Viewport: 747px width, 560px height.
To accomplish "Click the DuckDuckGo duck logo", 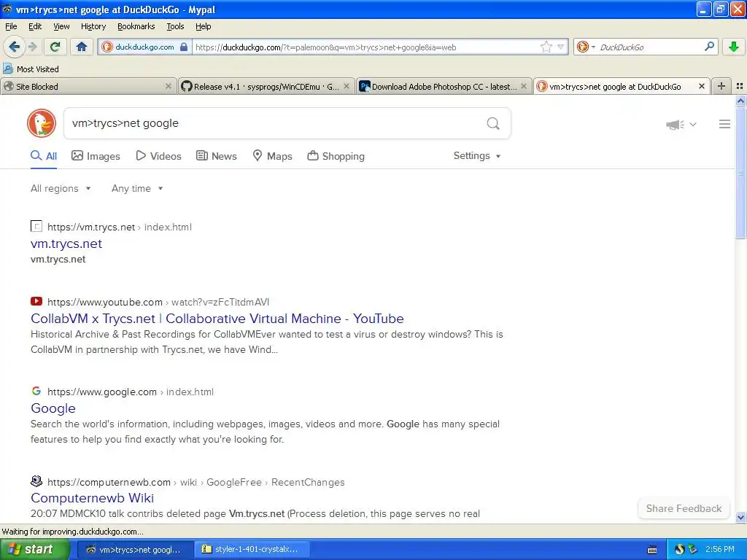I will (x=42, y=123).
